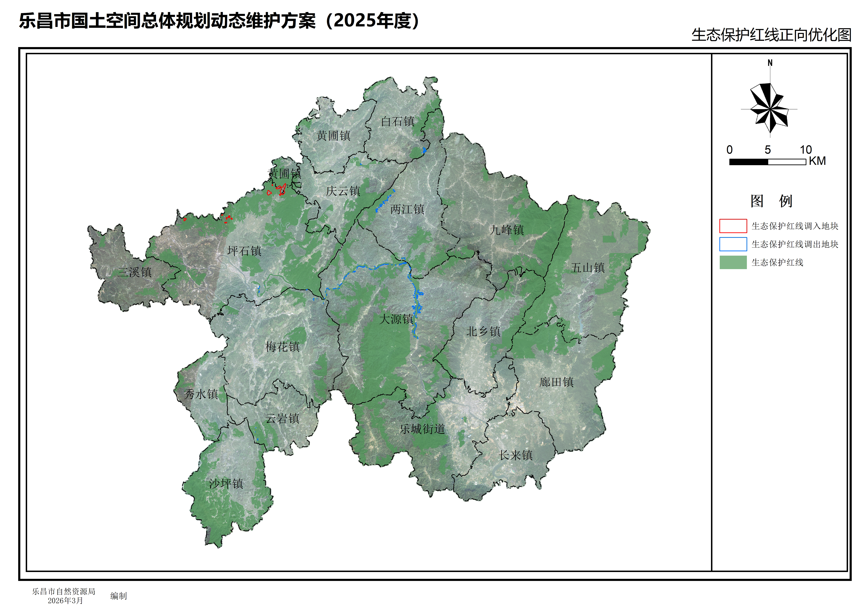Click the 白石镇 town label
This screenshot has height=614, width=868.
click(398, 122)
